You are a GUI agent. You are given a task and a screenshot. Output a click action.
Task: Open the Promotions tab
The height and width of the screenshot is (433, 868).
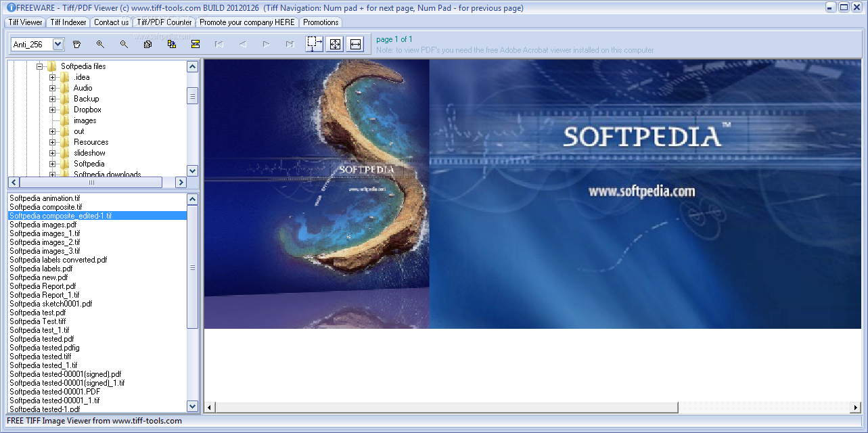point(321,22)
